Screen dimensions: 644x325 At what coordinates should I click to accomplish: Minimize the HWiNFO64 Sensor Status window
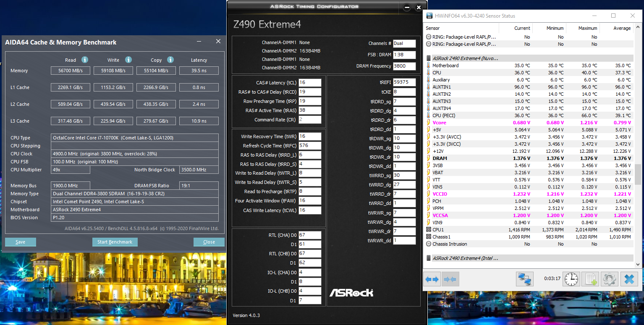click(594, 16)
